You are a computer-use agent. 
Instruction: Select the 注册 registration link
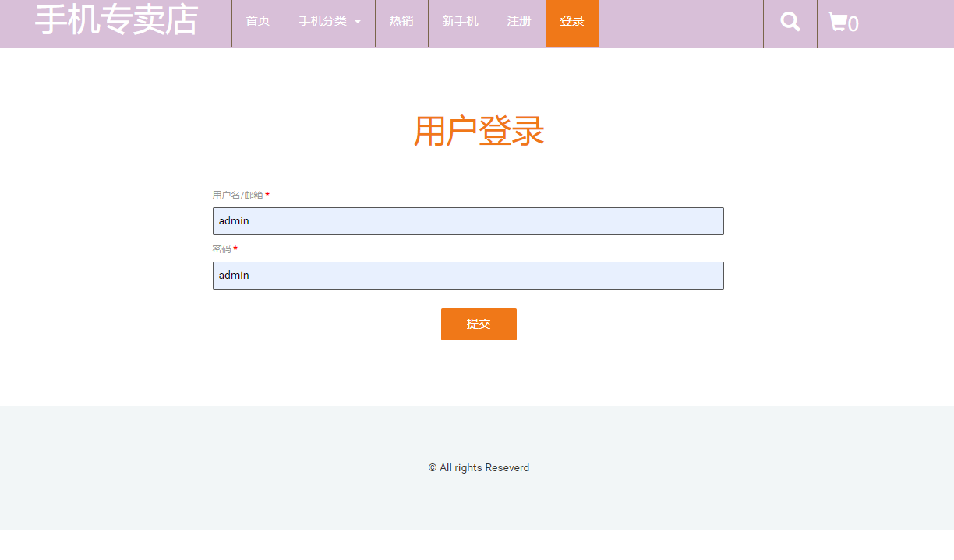click(518, 21)
